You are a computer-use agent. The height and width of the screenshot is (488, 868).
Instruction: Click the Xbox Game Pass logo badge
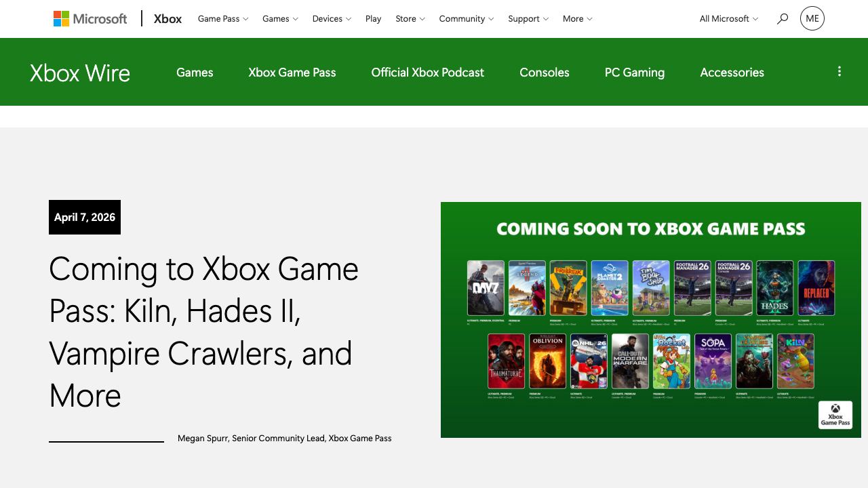835,415
